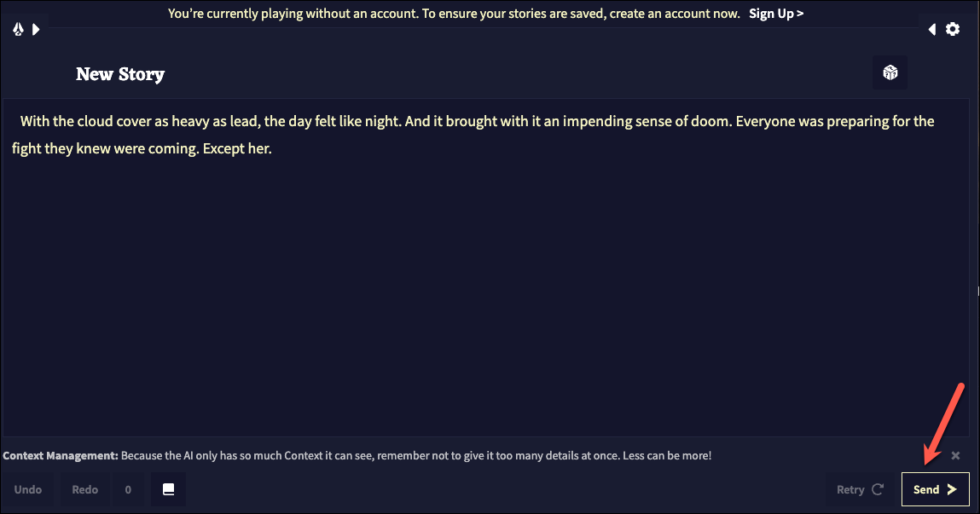Open the settings gear
Viewport: 980px width, 514px height.
pyautogui.click(x=953, y=29)
